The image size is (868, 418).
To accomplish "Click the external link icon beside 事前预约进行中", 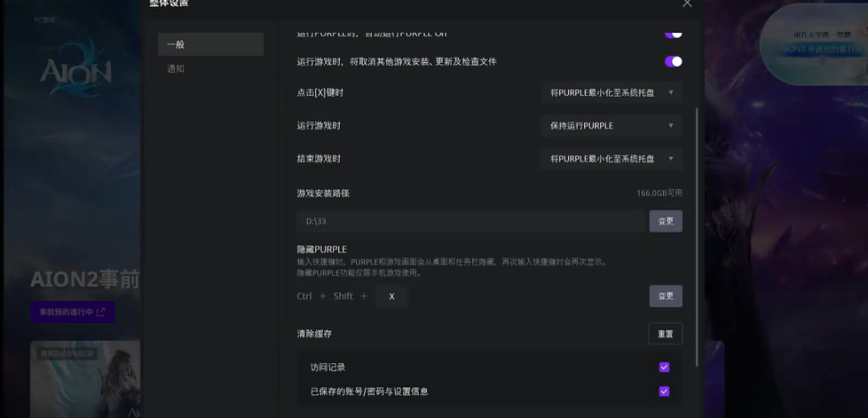I will pyautogui.click(x=102, y=312).
